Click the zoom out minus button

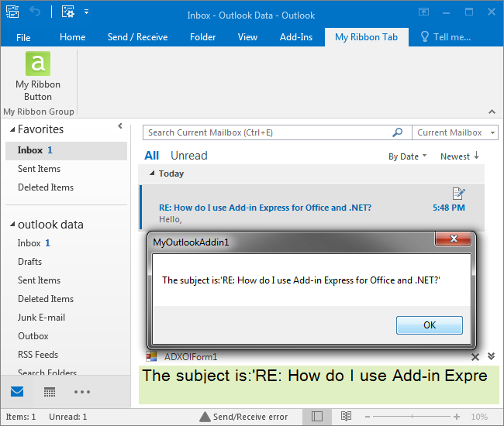368,417
